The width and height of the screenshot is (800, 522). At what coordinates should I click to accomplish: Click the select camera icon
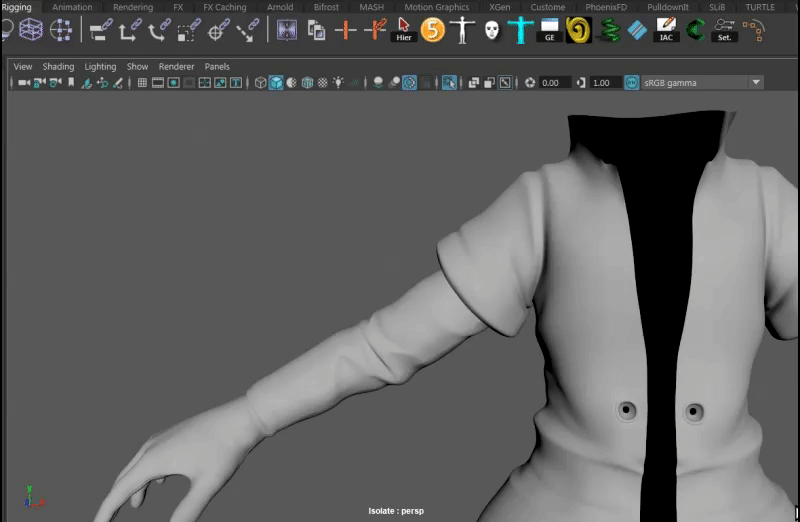click(x=24, y=83)
